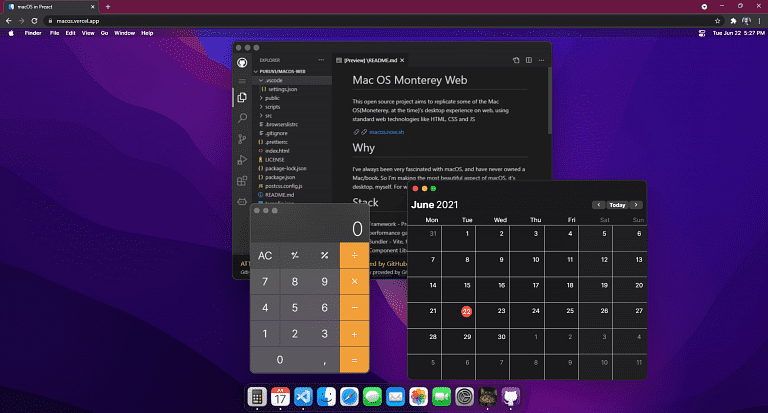Screen dimensions: 768x413
Task: Launch Calculator from the dock
Action: pos(257,396)
